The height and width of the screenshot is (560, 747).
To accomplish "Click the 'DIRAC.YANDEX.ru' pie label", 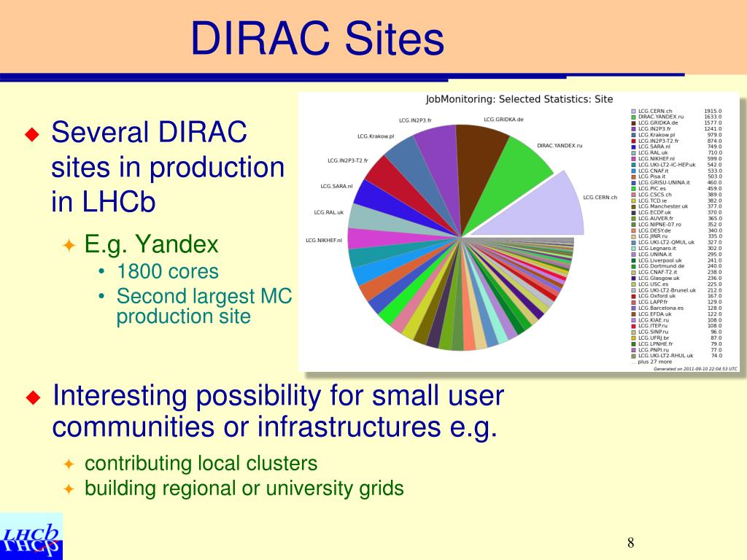I will point(560,146).
